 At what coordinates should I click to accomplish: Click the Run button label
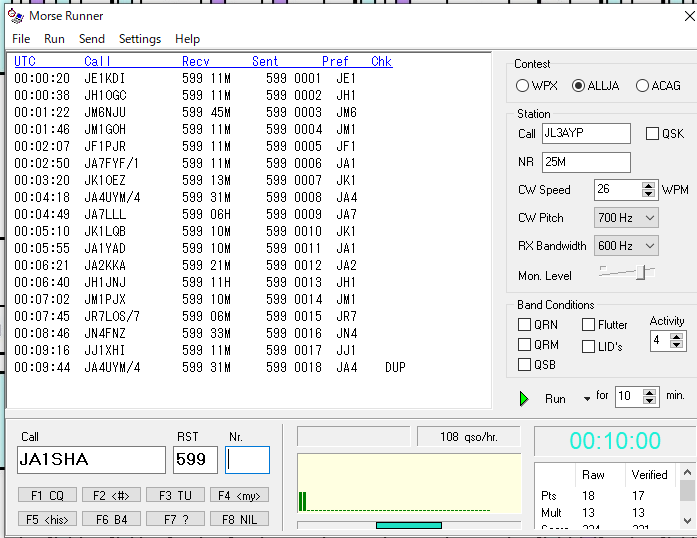(x=555, y=399)
